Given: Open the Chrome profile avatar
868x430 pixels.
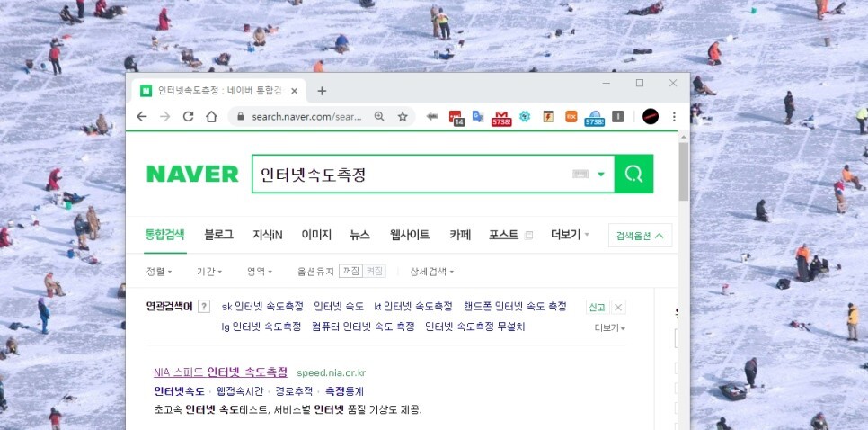Looking at the screenshot, I should tap(651, 116).
